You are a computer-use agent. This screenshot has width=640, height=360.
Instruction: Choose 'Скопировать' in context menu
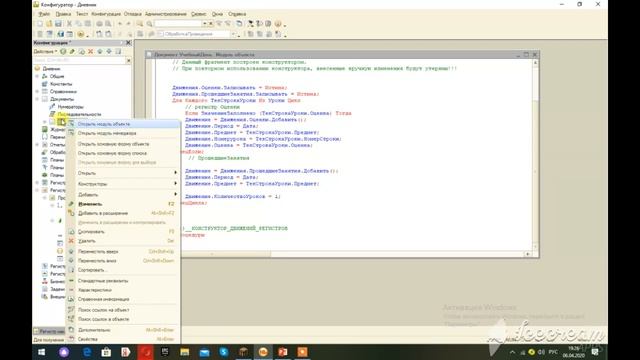(x=122, y=231)
